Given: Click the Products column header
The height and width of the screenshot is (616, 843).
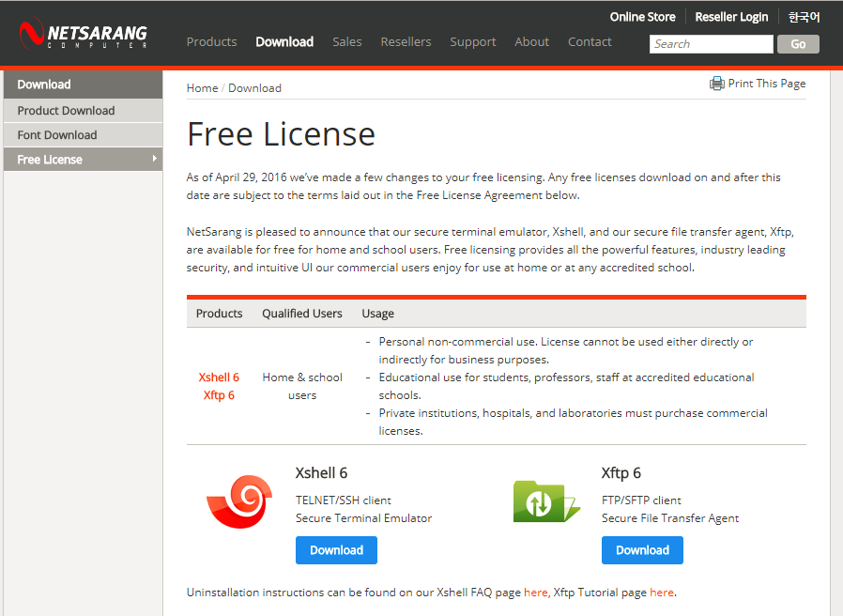Looking at the screenshot, I should 219,314.
